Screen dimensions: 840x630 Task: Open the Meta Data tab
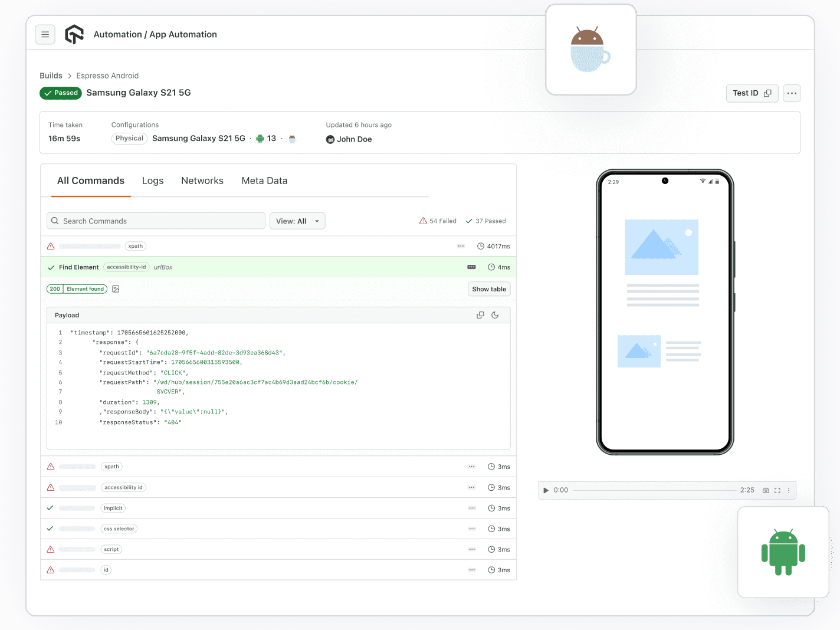pos(264,181)
